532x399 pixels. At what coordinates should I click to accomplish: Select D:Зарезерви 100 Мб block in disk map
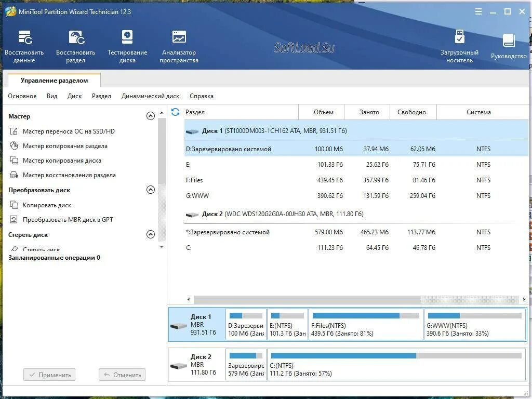(246, 324)
